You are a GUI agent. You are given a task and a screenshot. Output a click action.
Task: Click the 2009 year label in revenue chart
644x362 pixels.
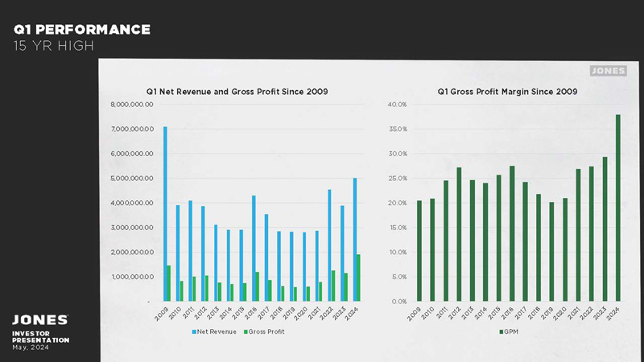click(162, 314)
